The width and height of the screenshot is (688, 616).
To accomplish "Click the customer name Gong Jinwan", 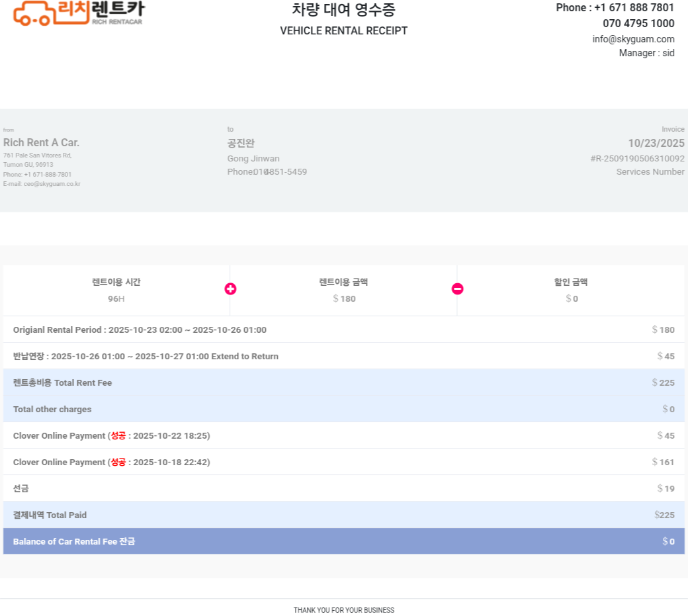I will 253,159.
